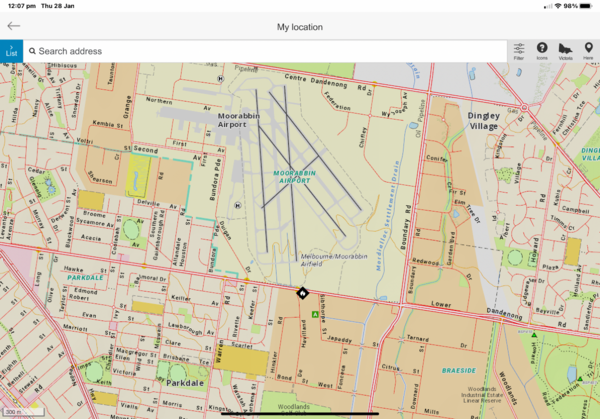
Task: Show the Icons legend help
Action: (542, 51)
